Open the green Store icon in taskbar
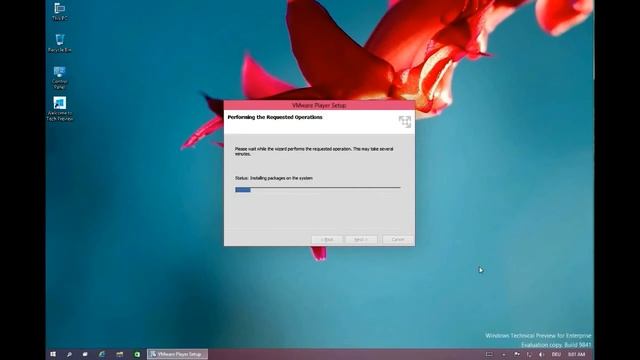Viewport: 640px width, 360px height. pyautogui.click(x=137, y=354)
